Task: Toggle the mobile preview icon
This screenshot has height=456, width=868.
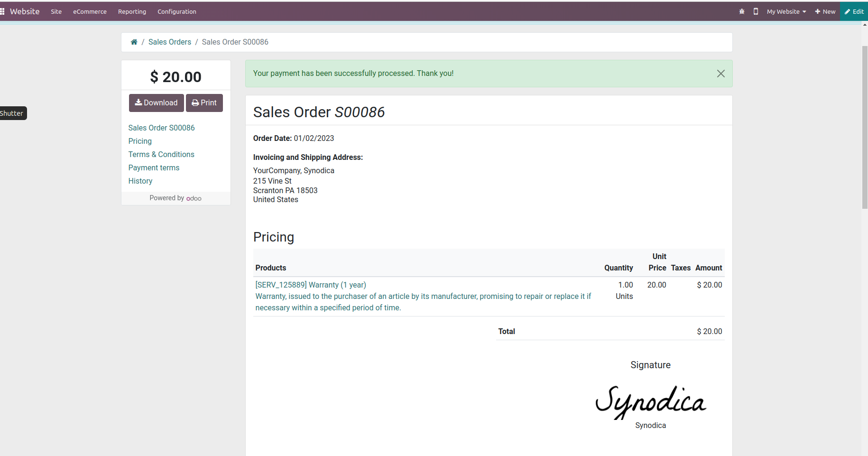Action: click(756, 11)
